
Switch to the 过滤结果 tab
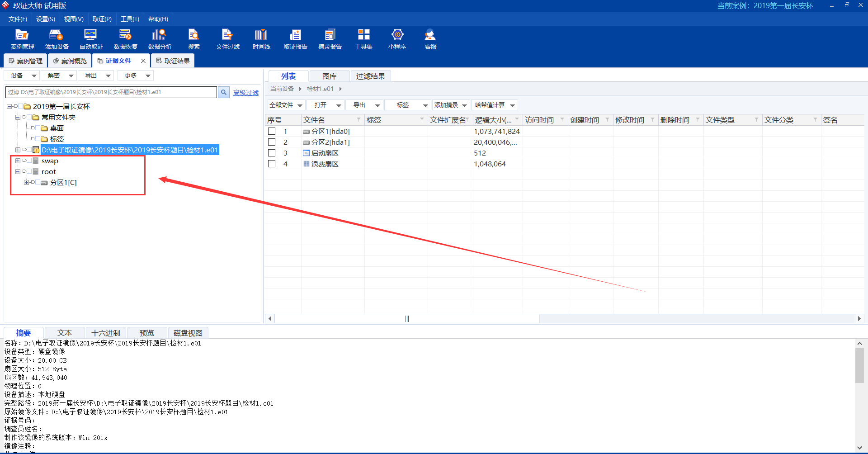[370, 76]
